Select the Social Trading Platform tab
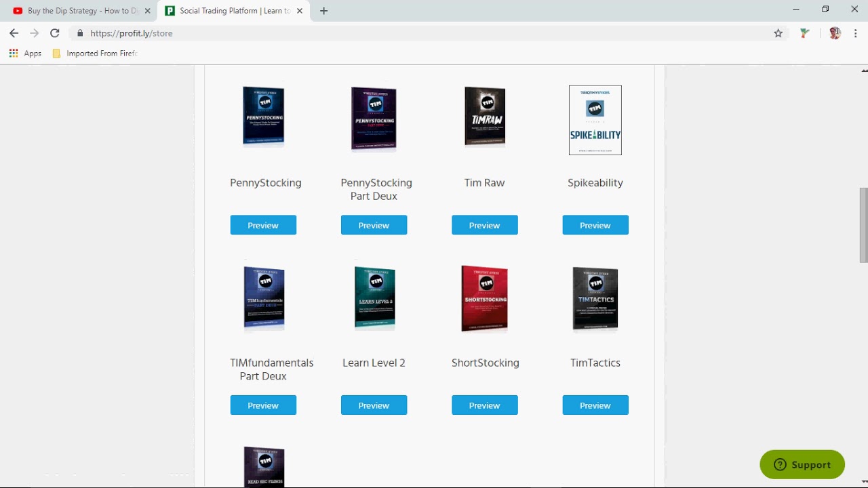Viewport: 868px width, 488px height. coord(235,11)
